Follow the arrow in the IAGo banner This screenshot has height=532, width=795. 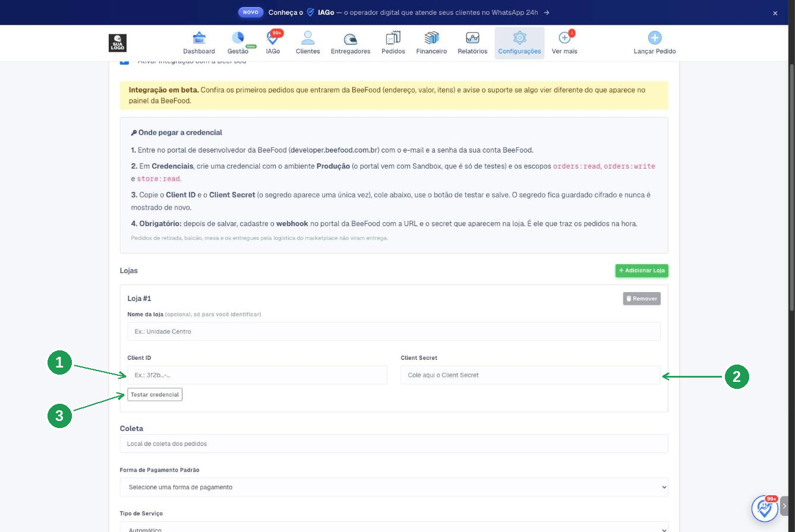tap(546, 12)
